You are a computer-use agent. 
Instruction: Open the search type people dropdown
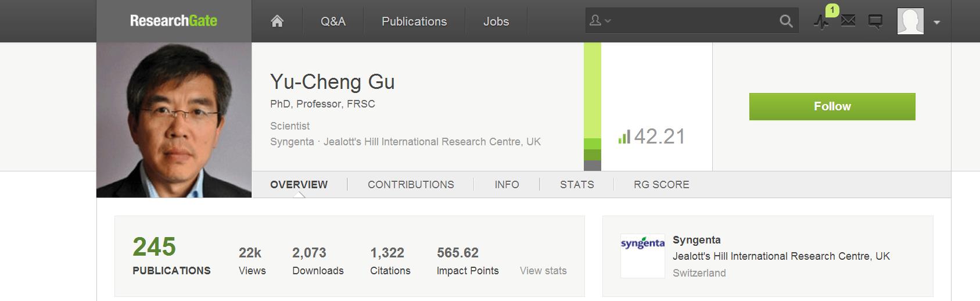(600, 21)
